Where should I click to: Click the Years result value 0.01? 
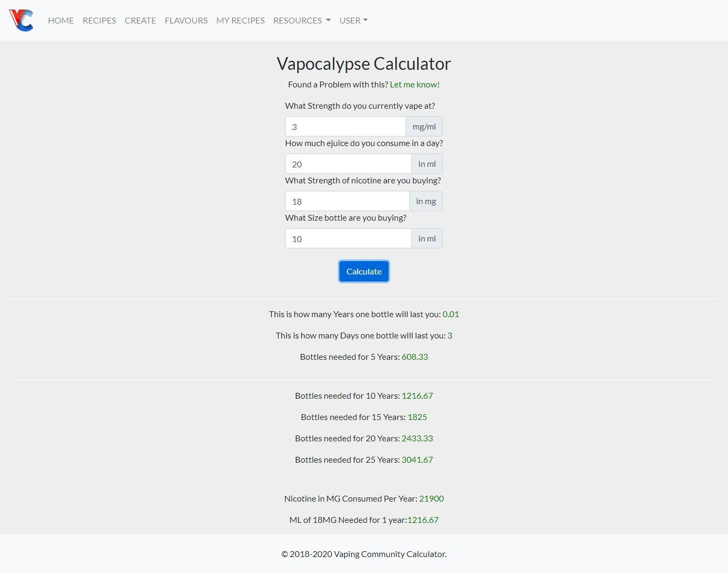451,314
